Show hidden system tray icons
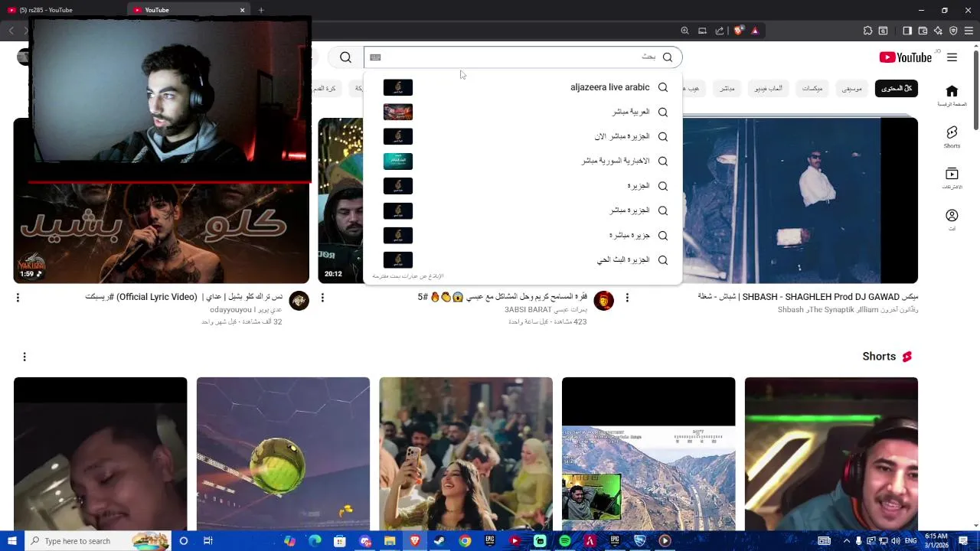Image resolution: width=980 pixels, height=551 pixels. (x=846, y=541)
